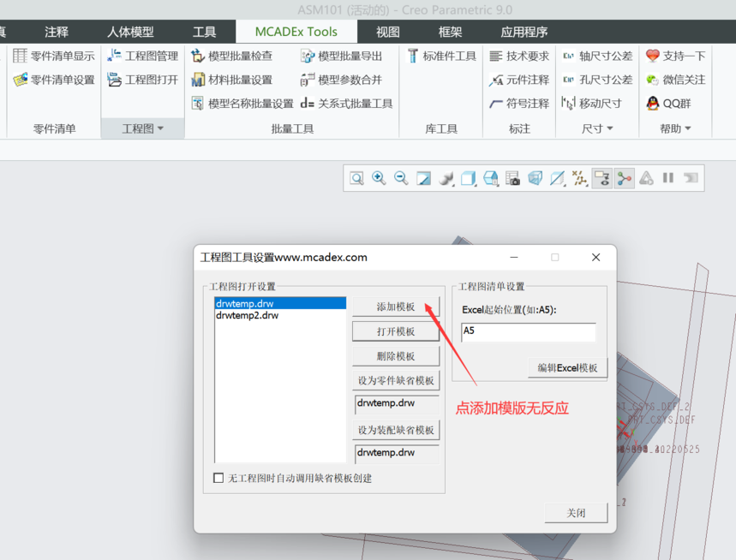Click the 添加模板 button
This screenshot has width=736, height=560.
396,307
